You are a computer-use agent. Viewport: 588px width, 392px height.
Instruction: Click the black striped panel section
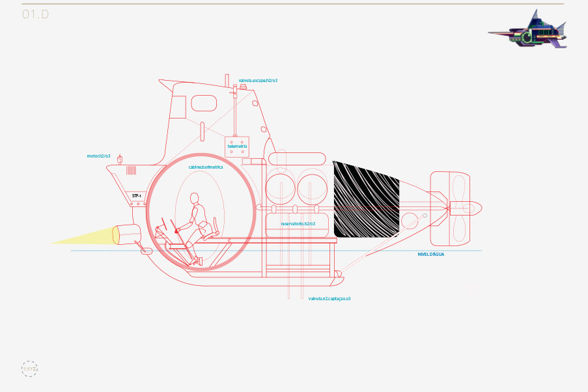[x=365, y=199]
